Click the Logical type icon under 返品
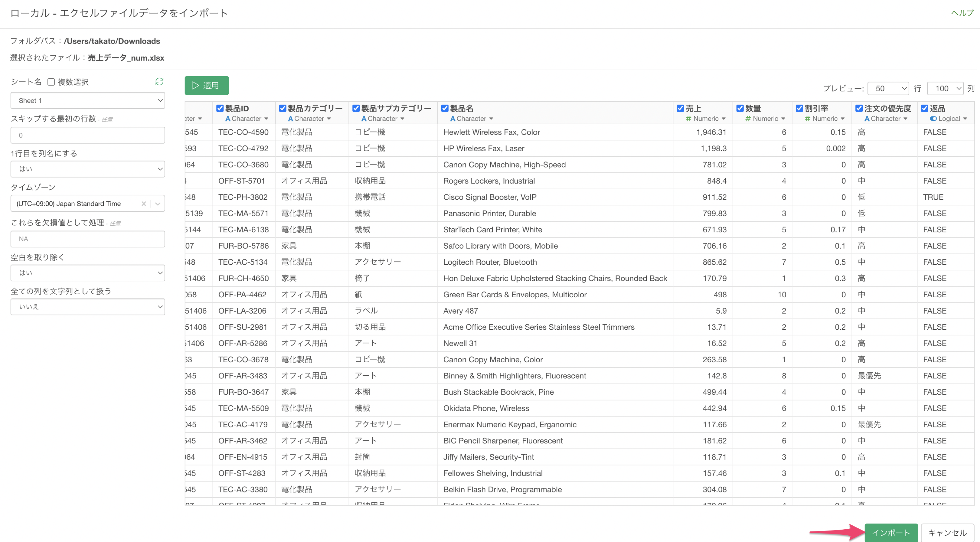Viewport: 980px width, 542px height. (933, 119)
